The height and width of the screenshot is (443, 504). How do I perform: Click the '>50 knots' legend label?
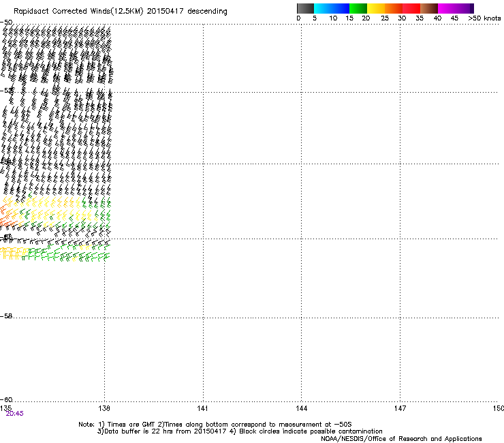point(484,18)
